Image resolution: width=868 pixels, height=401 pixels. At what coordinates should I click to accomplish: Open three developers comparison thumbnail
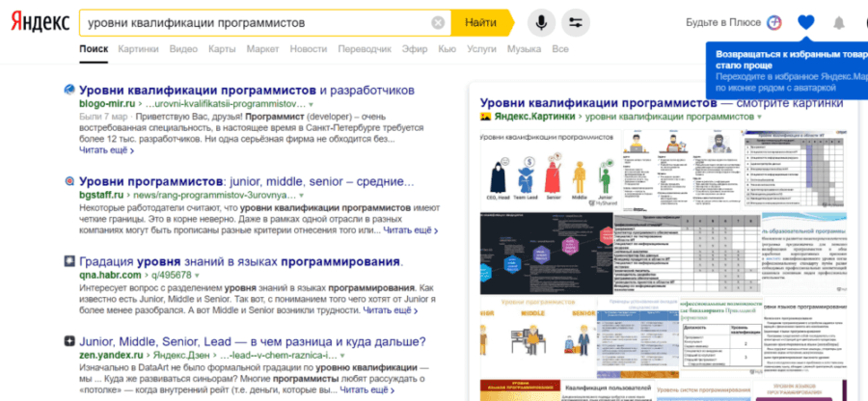(x=683, y=170)
